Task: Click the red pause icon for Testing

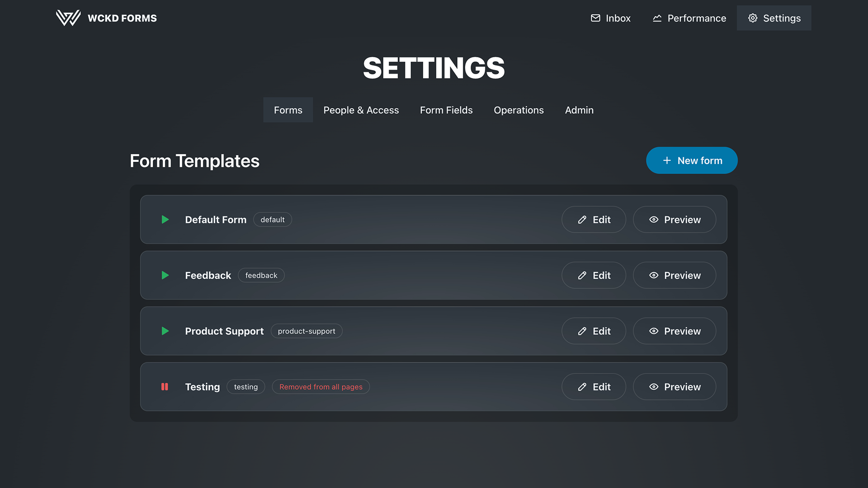Action: 165,387
